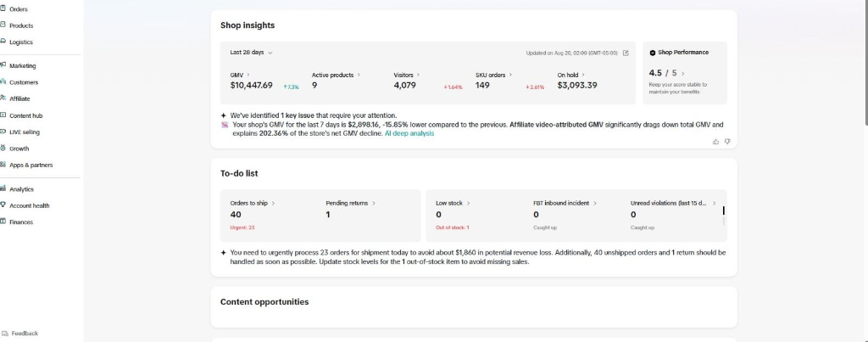
Task: Expand the Pending returns chevron
Action: tap(373, 204)
